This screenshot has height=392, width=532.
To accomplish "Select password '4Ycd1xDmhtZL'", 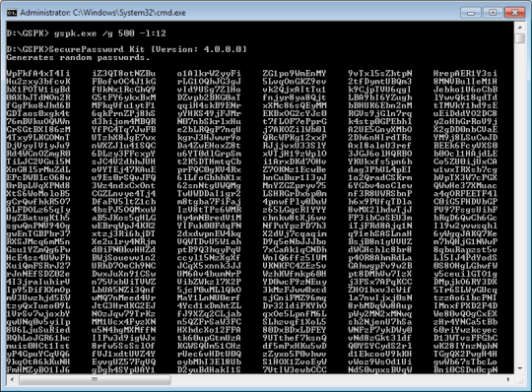I will coord(209,305).
